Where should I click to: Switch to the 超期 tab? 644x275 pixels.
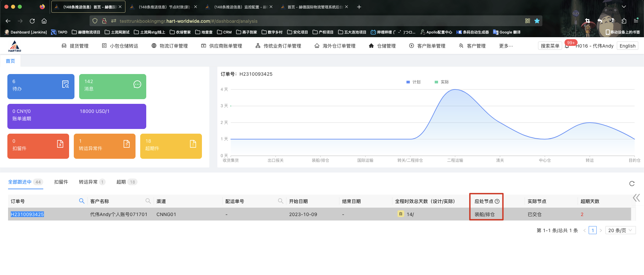pyautogui.click(x=121, y=182)
